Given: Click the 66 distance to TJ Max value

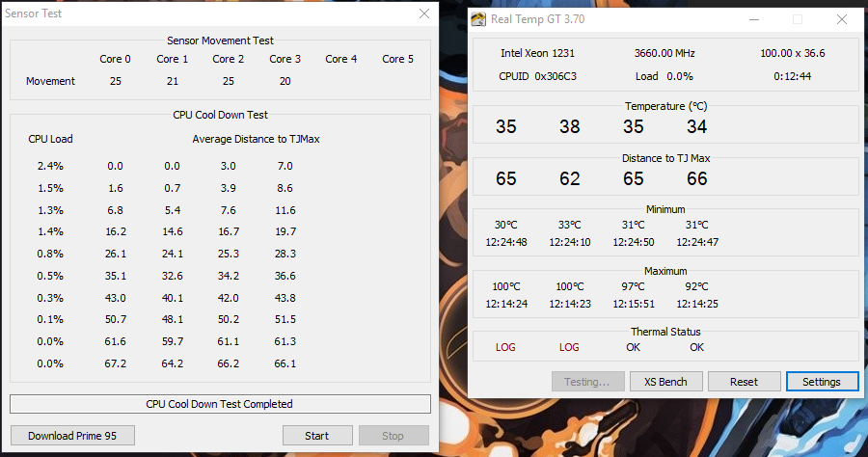Looking at the screenshot, I should point(697,178).
